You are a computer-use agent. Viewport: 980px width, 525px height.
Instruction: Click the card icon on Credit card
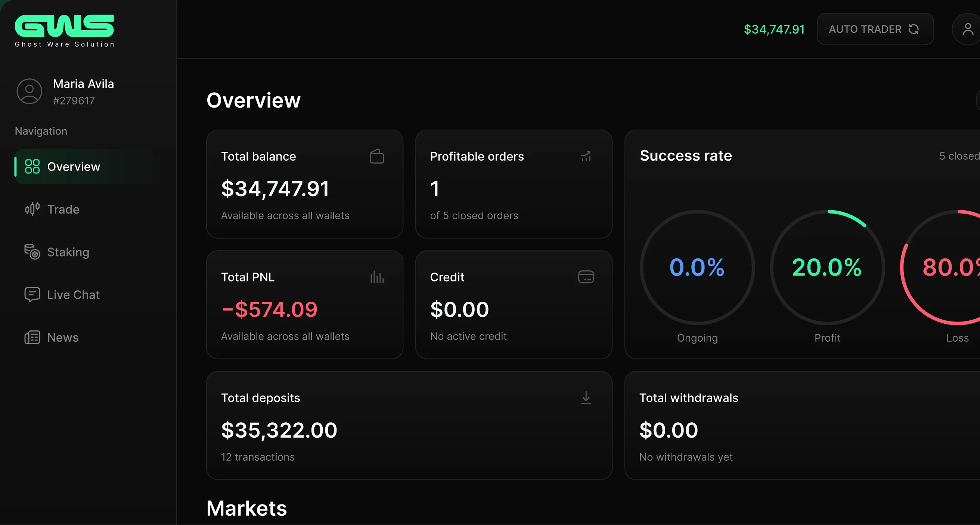click(x=586, y=277)
